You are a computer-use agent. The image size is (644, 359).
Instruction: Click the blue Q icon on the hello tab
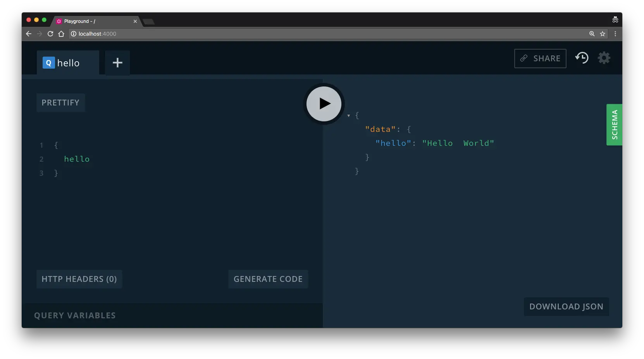tap(48, 62)
